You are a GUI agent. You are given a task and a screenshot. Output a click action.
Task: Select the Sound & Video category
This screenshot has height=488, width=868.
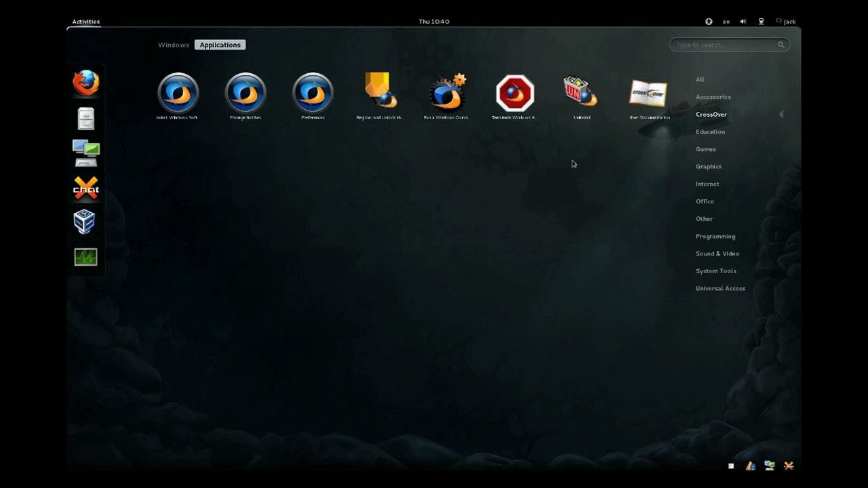point(717,253)
